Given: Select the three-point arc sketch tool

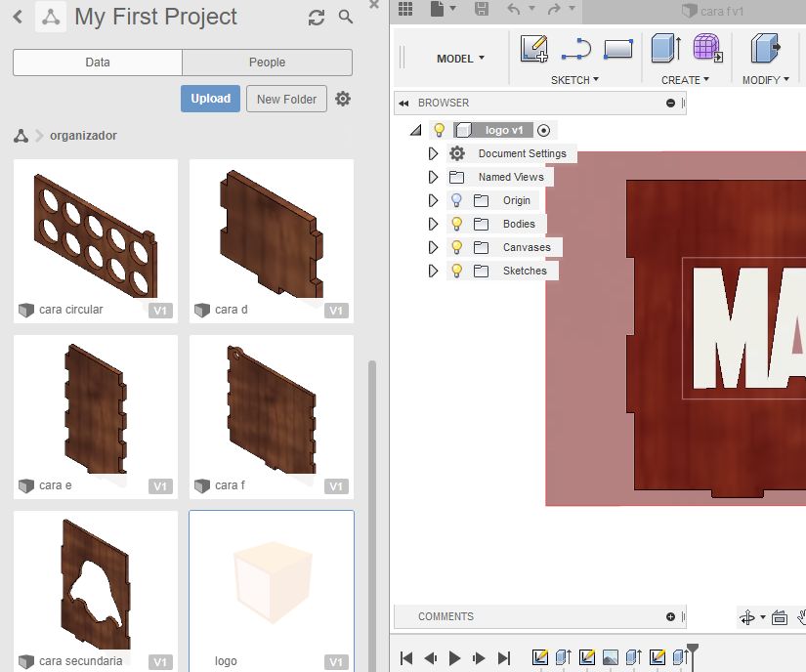Looking at the screenshot, I should (576, 48).
